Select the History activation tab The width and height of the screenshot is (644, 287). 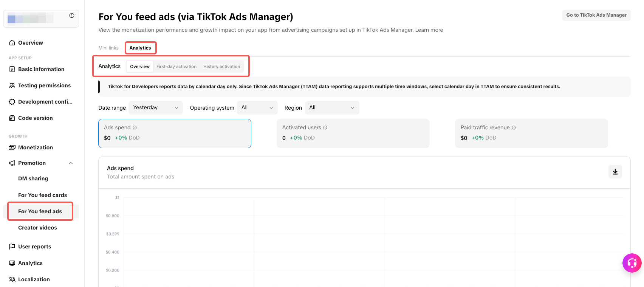pos(221,67)
